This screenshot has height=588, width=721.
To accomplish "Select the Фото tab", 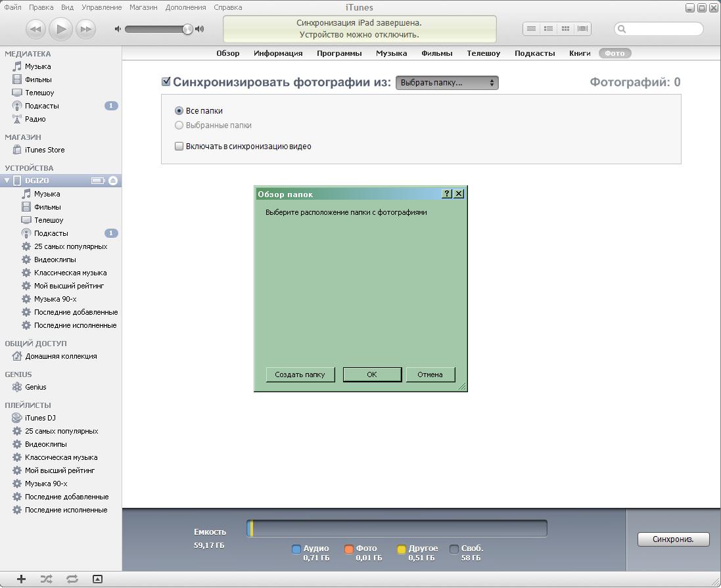I will 615,53.
